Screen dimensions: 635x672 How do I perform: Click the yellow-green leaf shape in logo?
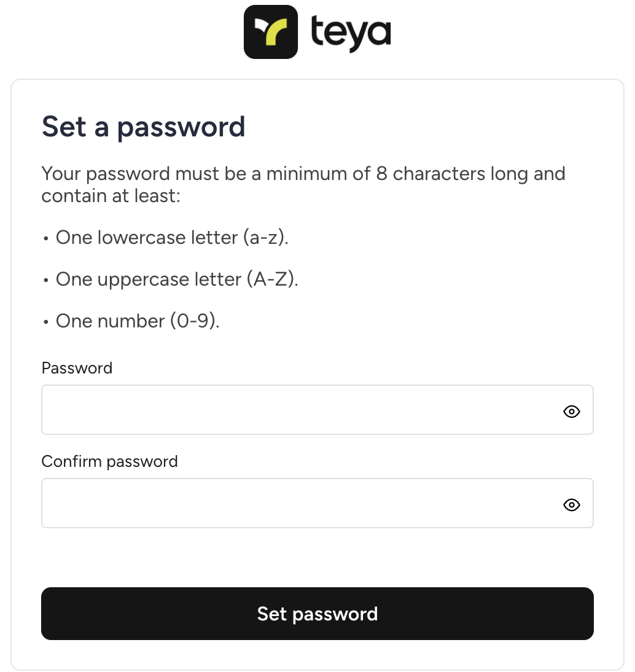pyautogui.click(x=276, y=32)
